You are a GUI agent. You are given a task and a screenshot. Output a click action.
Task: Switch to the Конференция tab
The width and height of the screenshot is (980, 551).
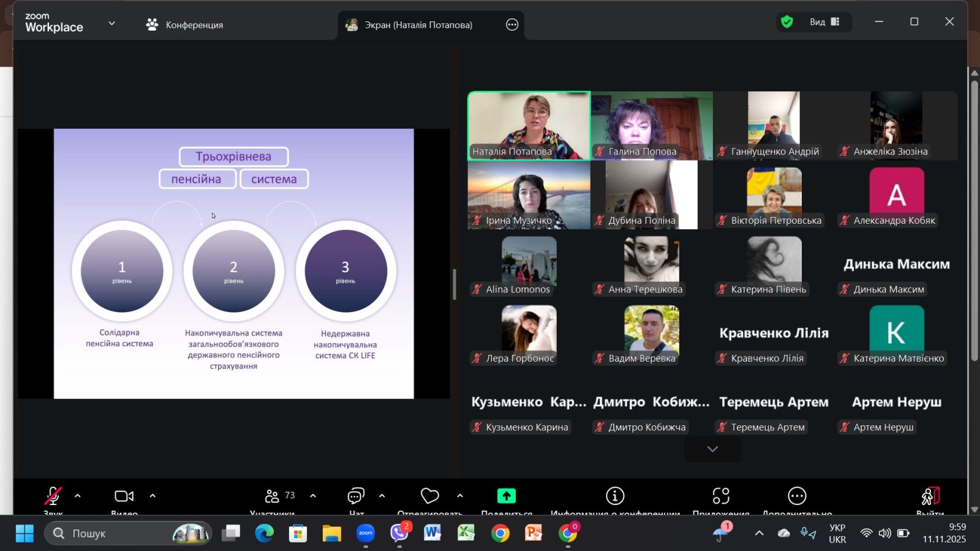coord(185,25)
